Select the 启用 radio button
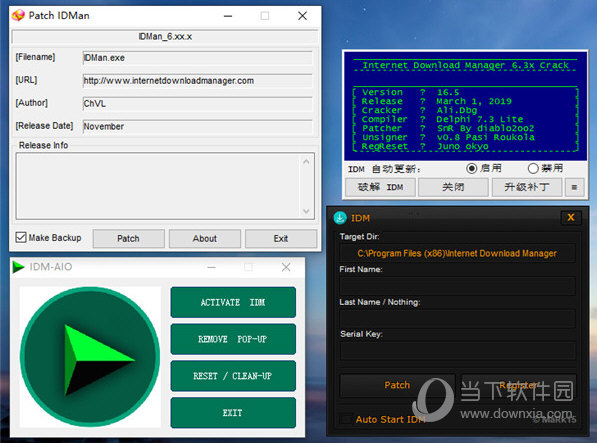 471,168
